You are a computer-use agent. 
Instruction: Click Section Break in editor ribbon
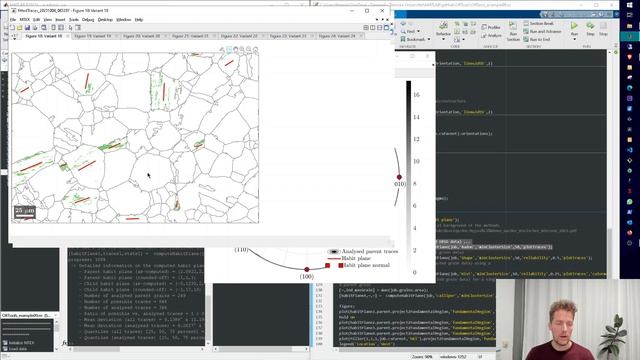[x=538, y=24]
